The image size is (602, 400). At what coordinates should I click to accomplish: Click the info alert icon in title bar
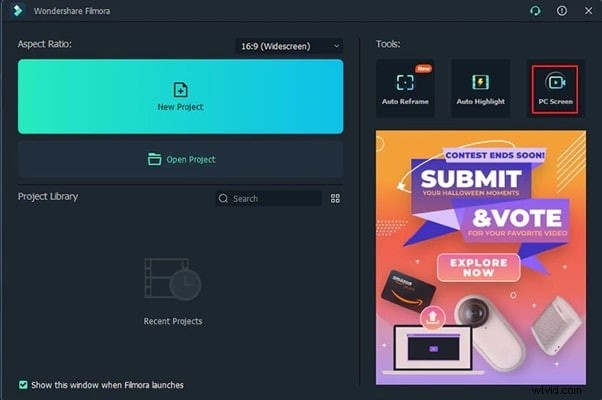click(x=562, y=11)
